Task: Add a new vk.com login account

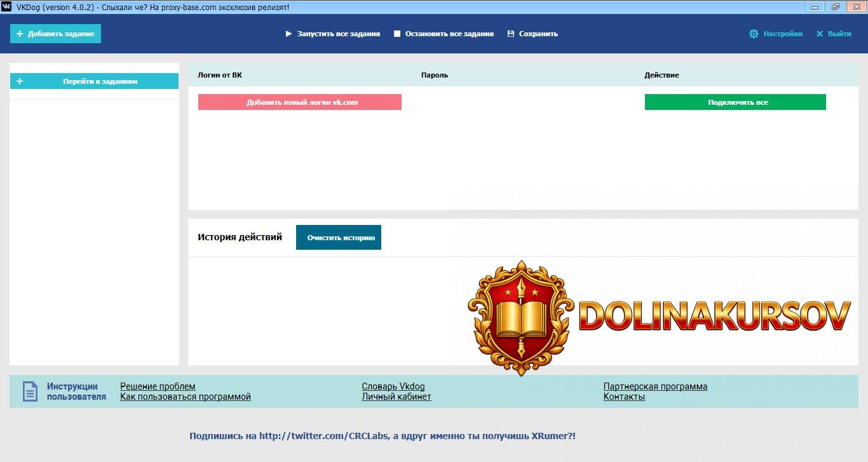Action: click(x=299, y=102)
